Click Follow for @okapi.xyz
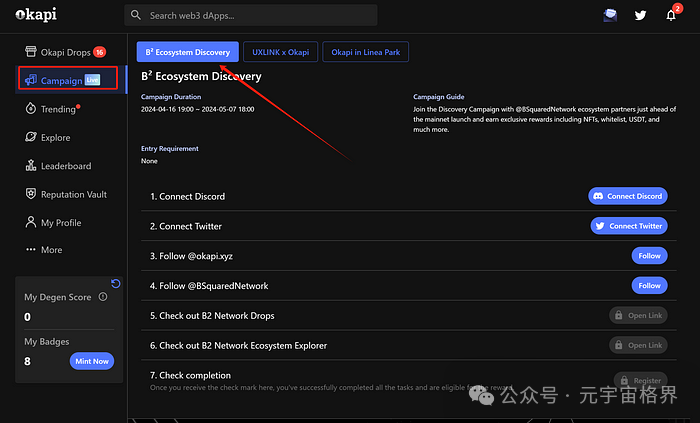700x423 pixels. pos(650,256)
